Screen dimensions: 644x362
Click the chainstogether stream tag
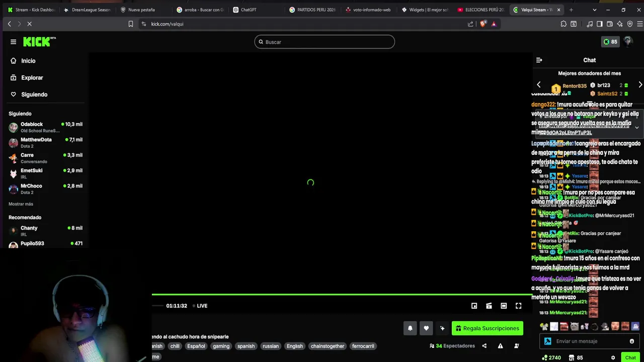point(328,346)
